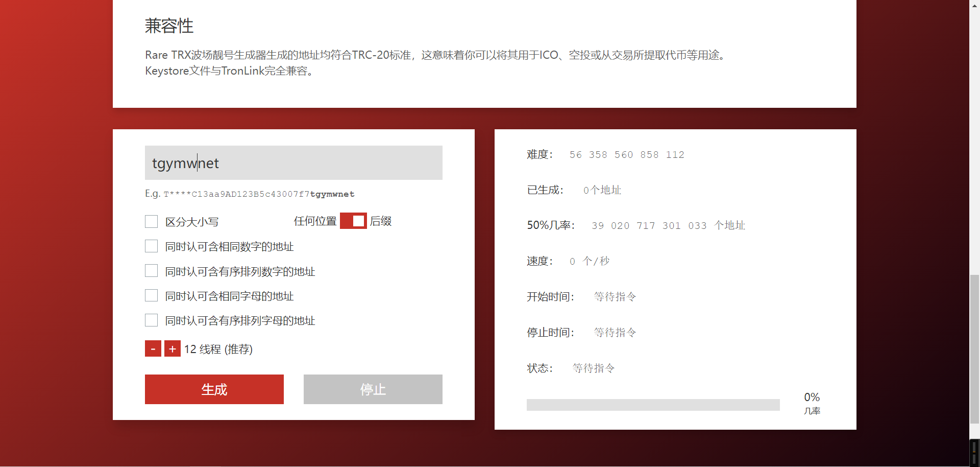Click the red 生成 generate button
Viewport: 980px width, 467px height.
(x=214, y=389)
